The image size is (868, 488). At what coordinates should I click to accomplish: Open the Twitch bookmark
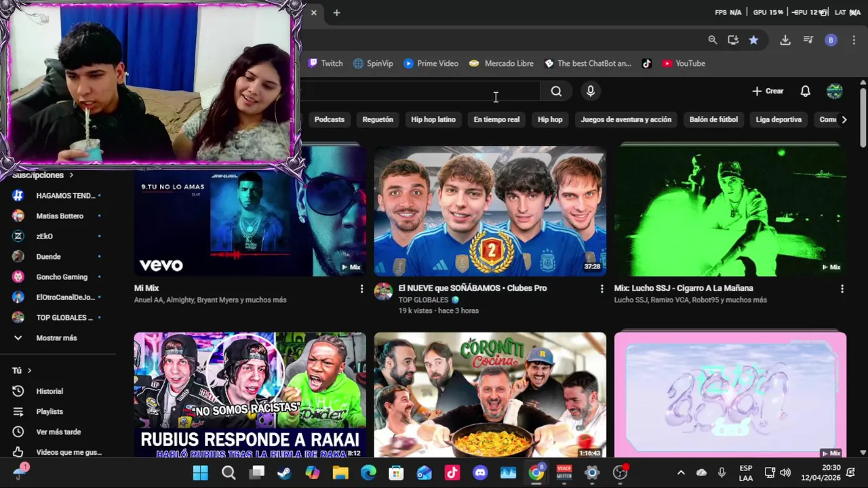325,63
